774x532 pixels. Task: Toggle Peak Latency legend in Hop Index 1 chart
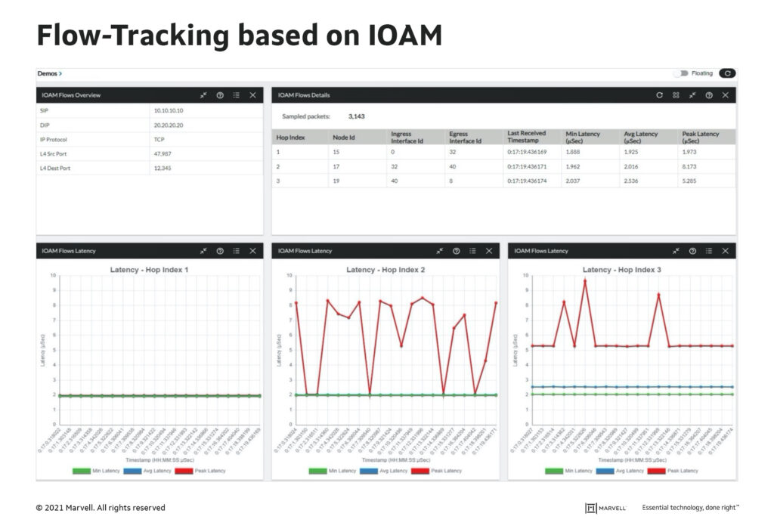tap(200, 471)
